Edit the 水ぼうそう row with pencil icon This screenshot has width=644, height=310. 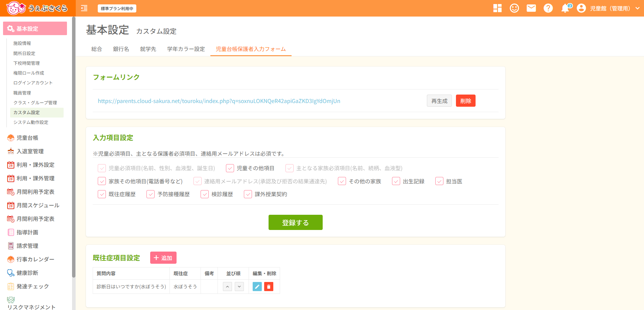pos(257,287)
